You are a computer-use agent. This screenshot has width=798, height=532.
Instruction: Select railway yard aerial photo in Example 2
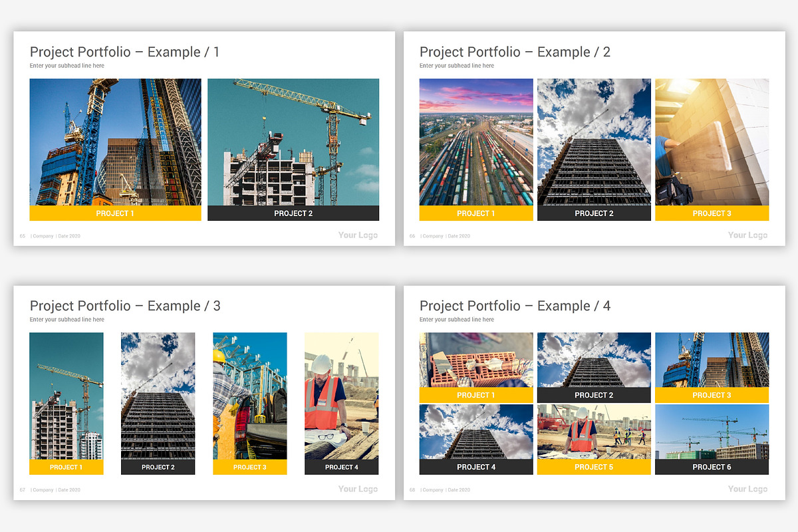click(476, 142)
